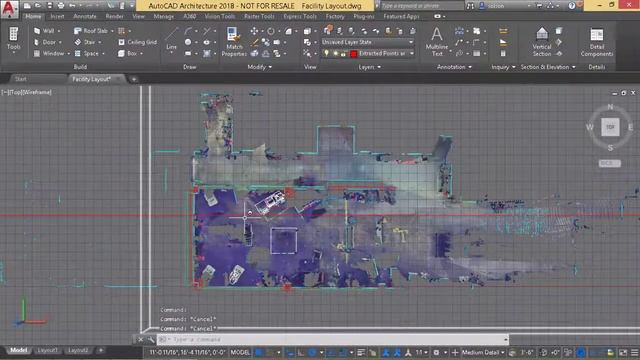Click the Print icon in quick access toolbar
Viewport: 640px width, 360px height.
[x=61, y=6]
